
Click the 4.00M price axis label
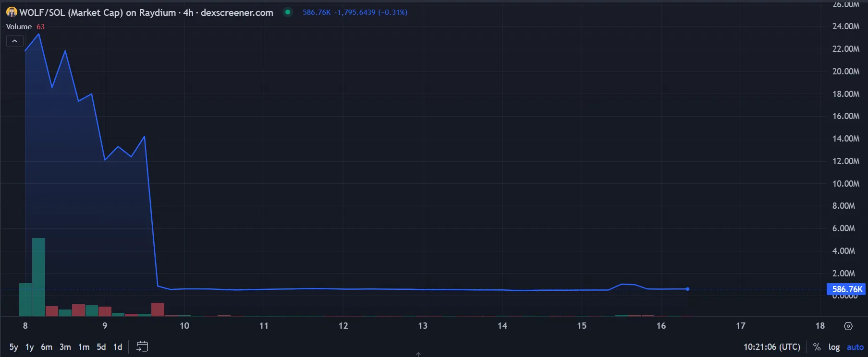tap(844, 251)
